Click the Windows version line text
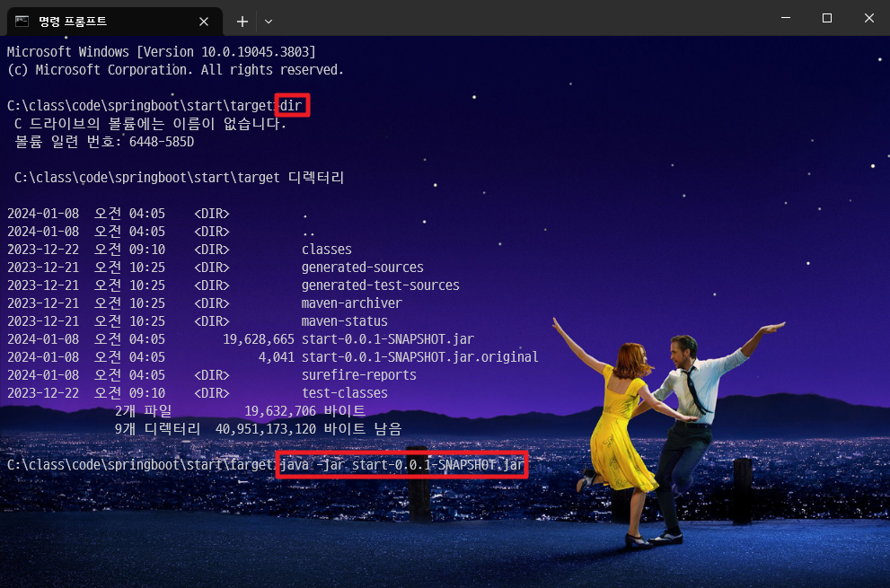890x588 pixels. [x=161, y=52]
